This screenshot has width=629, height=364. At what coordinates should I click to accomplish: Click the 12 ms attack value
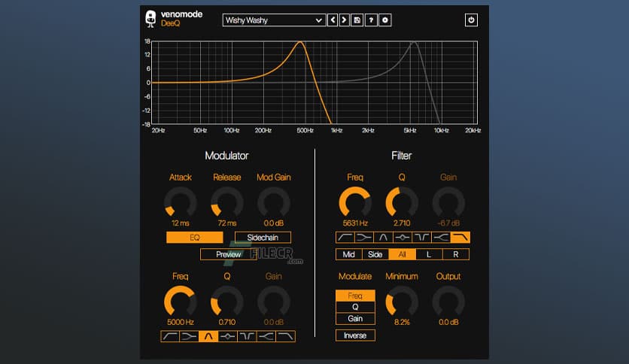click(x=181, y=223)
